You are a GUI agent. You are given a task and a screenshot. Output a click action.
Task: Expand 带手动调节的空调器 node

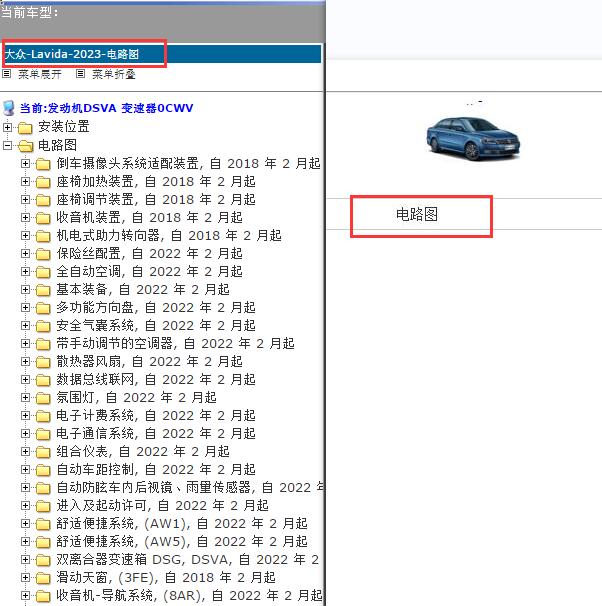coord(25,344)
